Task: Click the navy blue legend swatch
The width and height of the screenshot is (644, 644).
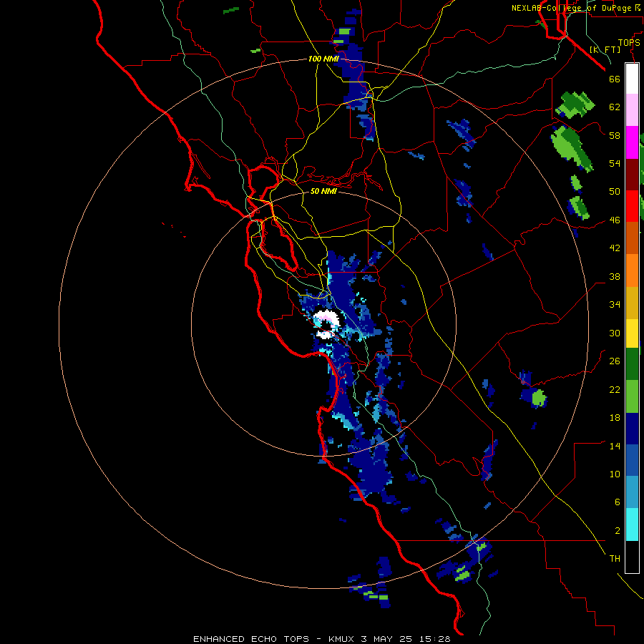Action: point(632,429)
